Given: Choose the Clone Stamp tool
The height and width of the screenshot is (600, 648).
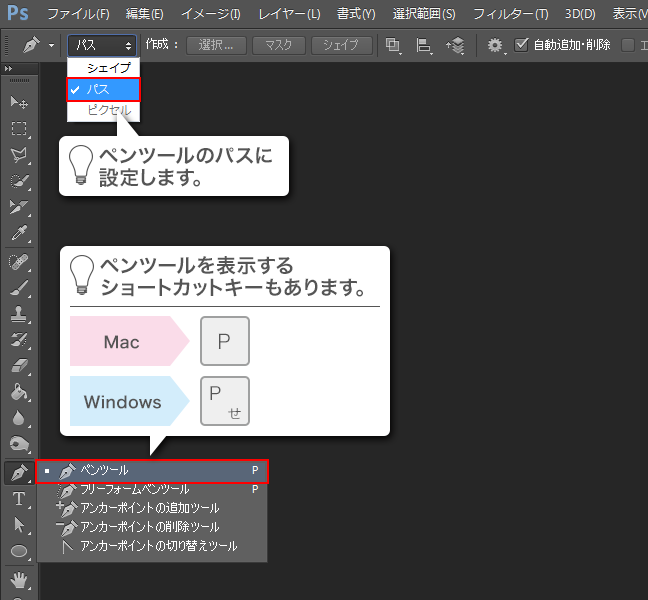Looking at the screenshot, I should pos(18,314).
